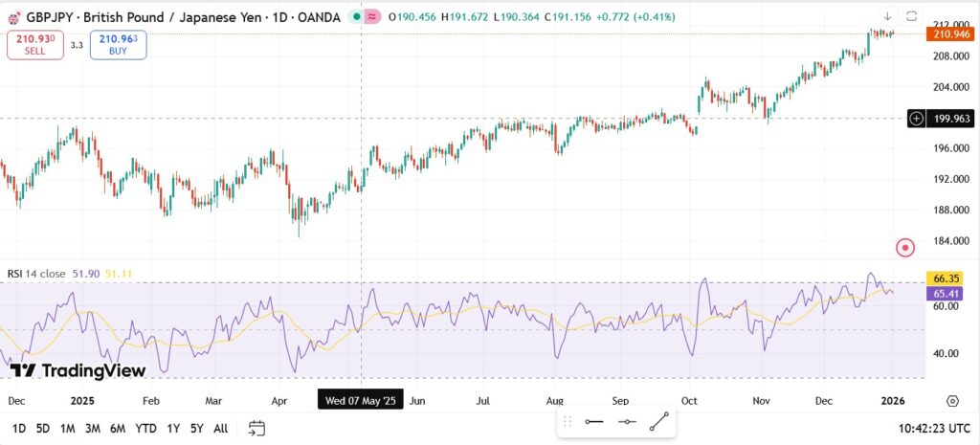980x445 pixels.
Task: Select the horizontal line drawing tool
Action: coord(594,421)
